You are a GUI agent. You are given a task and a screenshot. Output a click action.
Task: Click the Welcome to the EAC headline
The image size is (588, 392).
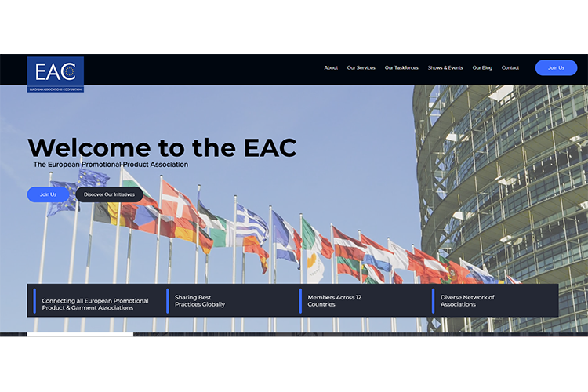point(162,147)
